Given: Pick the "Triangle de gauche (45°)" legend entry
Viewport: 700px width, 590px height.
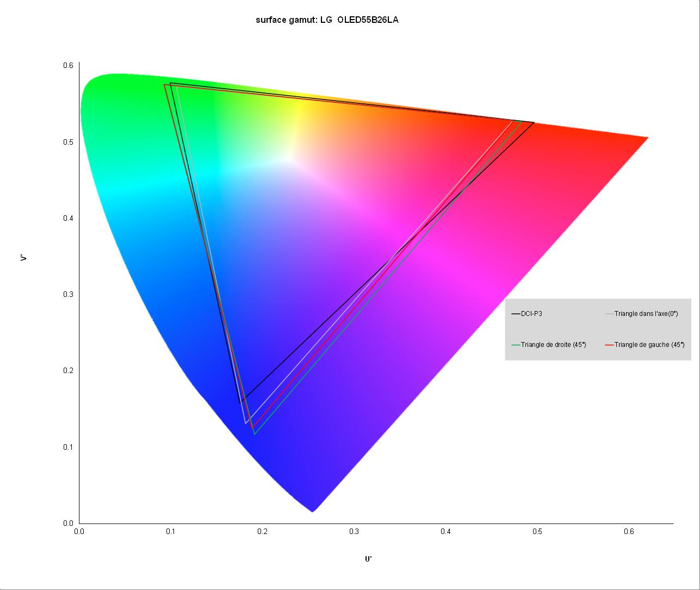Looking at the screenshot, I should [649, 345].
